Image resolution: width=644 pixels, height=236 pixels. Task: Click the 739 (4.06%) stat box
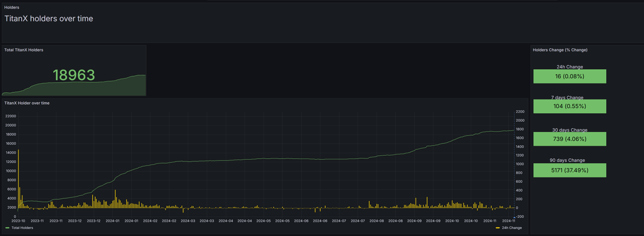tap(569, 139)
